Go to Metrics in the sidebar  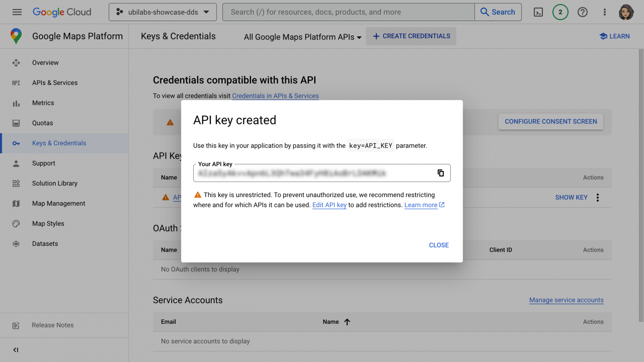43,103
